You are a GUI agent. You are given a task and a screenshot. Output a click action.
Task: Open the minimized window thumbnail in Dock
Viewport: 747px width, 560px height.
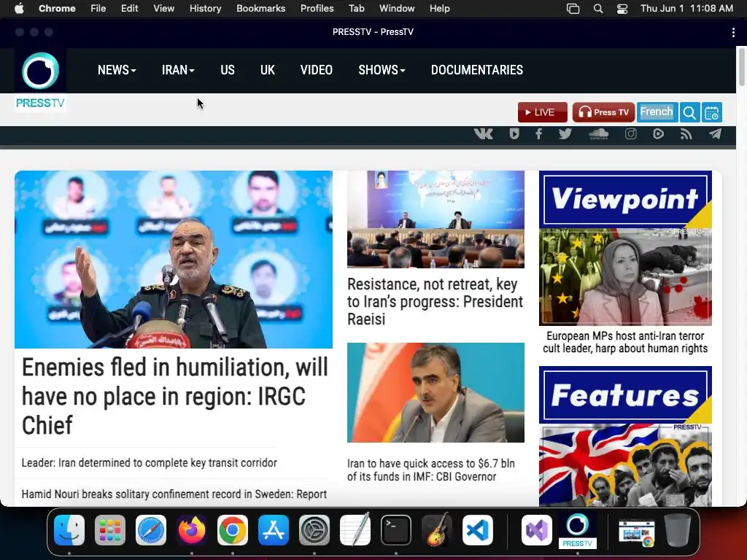[x=636, y=532]
